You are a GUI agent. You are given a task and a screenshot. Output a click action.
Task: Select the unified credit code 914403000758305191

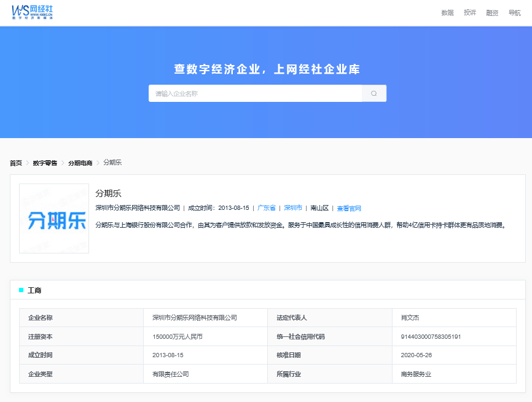(x=431, y=336)
